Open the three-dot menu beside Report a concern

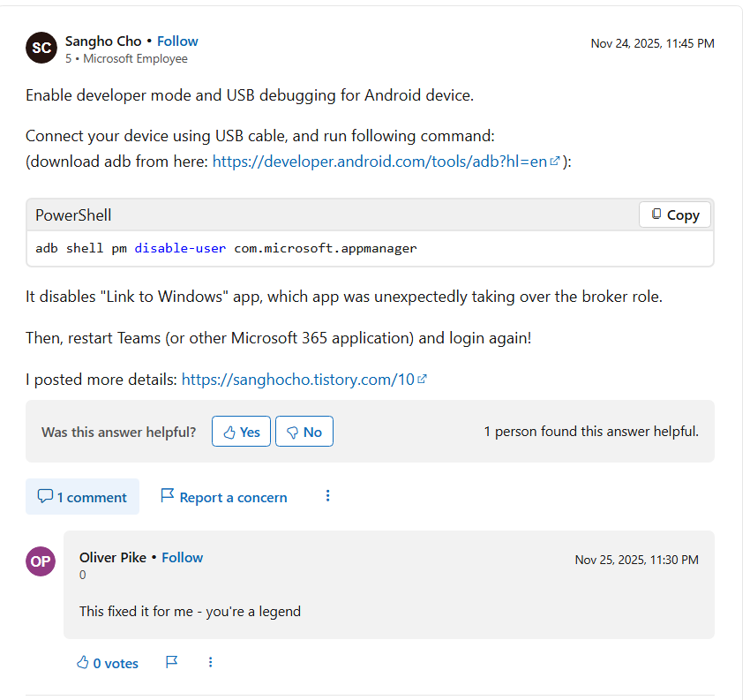pos(327,496)
